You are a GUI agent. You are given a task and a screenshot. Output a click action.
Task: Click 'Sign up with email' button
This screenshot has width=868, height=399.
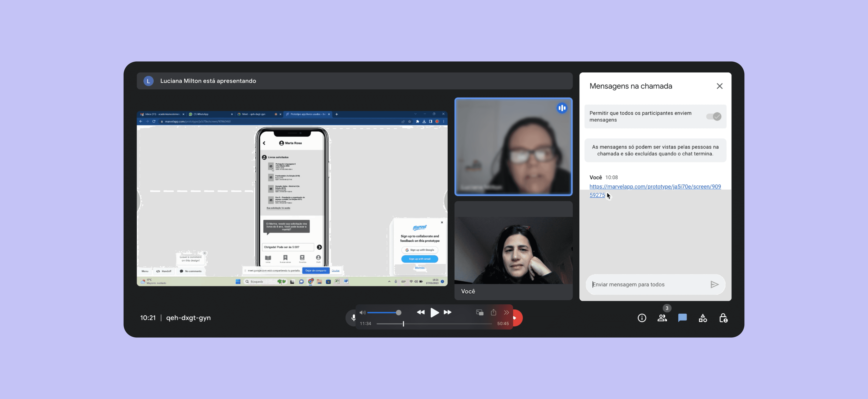coord(420,259)
